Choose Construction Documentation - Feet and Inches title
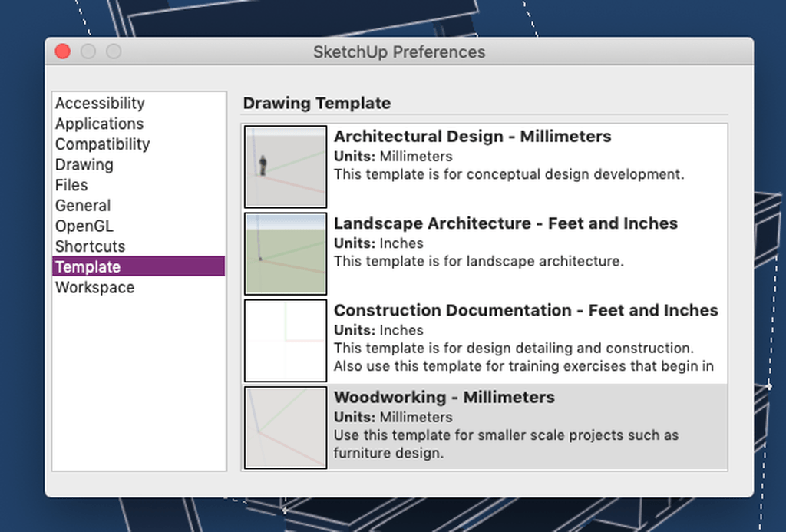Viewport: 786px width, 532px height. tap(526, 310)
